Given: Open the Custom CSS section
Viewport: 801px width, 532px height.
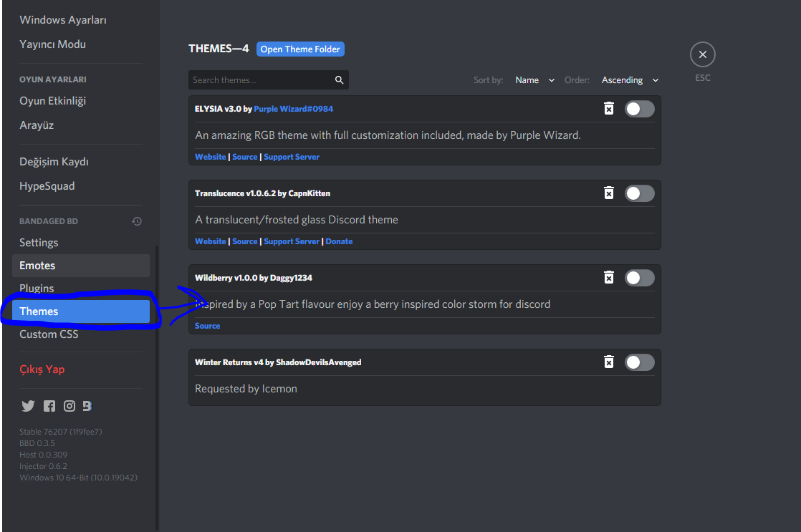Looking at the screenshot, I should 81,334.
